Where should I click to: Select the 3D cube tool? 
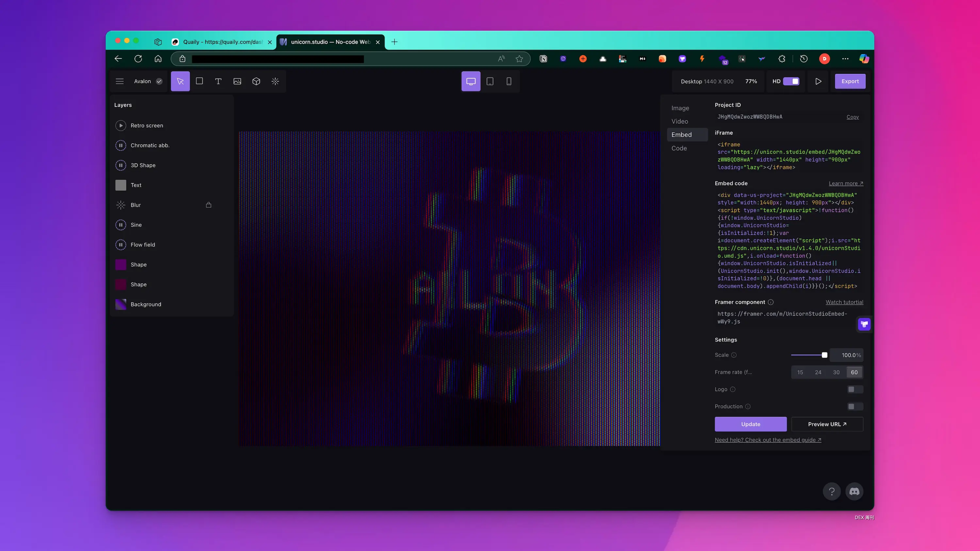point(256,81)
